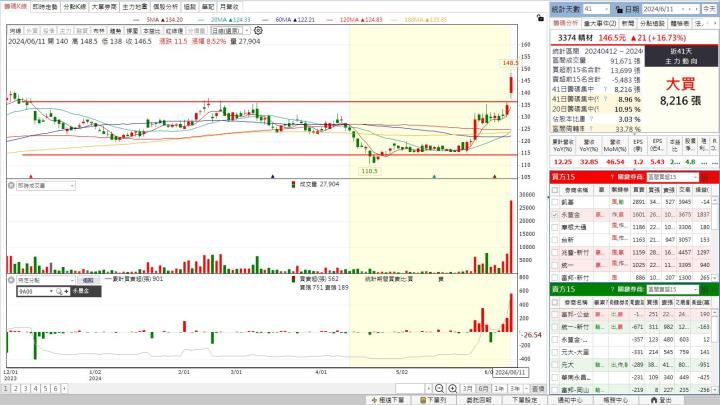The width and height of the screenshot is (720, 405).
Task: Click the EPS(季) column value 1.2
Action: pyautogui.click(x=638, y=162)
